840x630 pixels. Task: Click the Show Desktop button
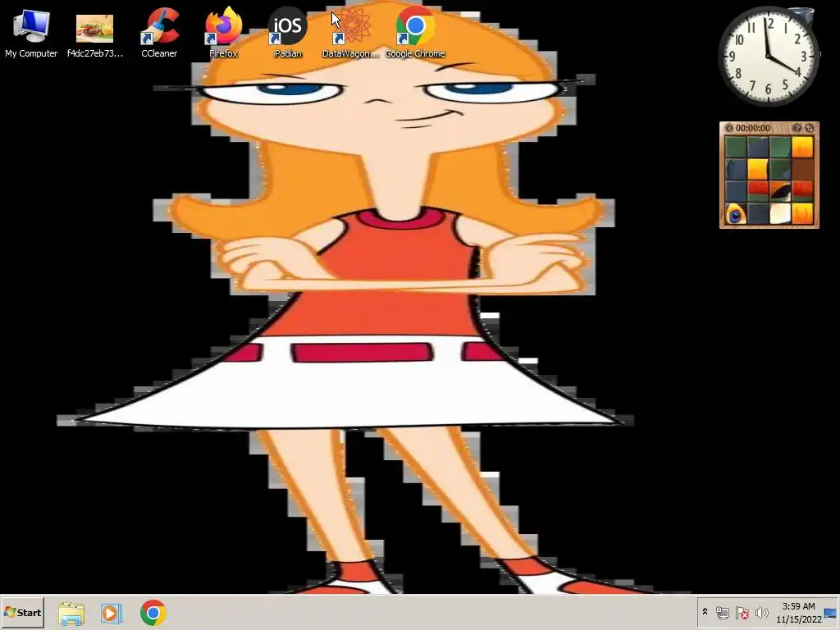coord(831,613)
